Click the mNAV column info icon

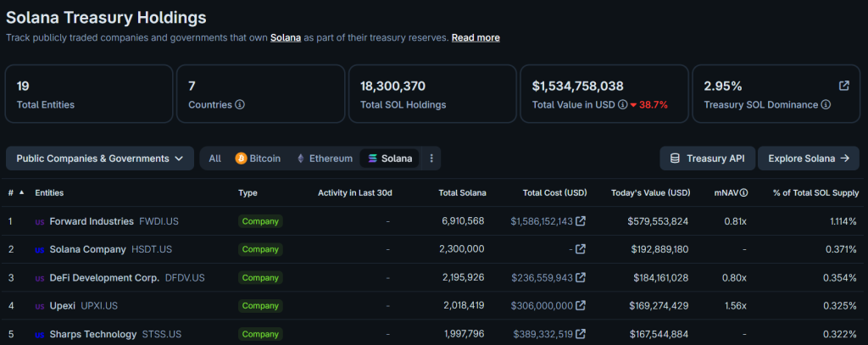[743, 193]
